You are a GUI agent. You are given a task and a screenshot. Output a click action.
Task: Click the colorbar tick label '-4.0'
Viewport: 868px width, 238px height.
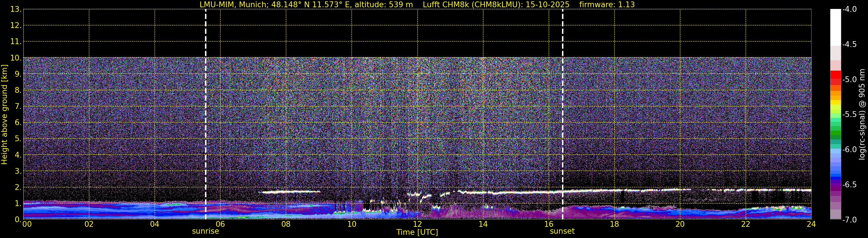(849, 10)
